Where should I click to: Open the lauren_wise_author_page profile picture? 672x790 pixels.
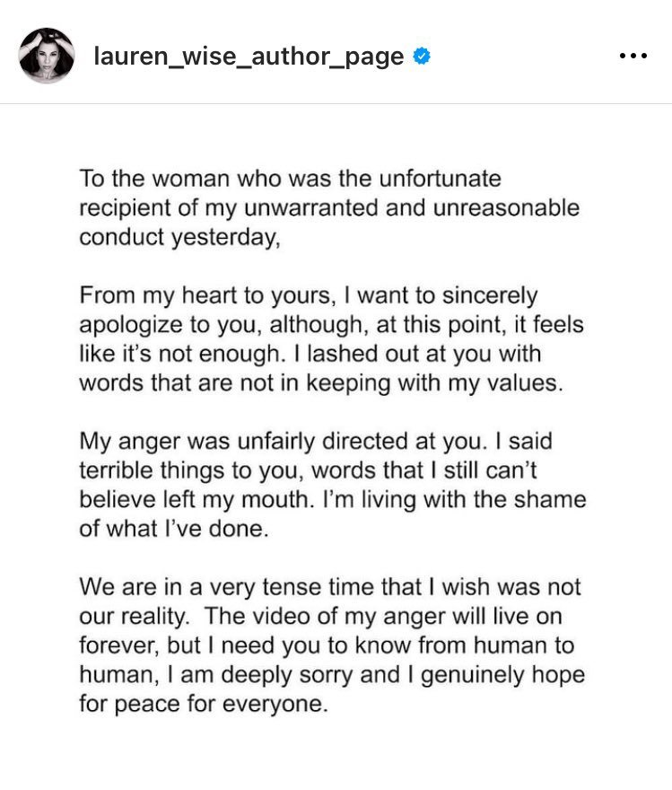(47, 56)
